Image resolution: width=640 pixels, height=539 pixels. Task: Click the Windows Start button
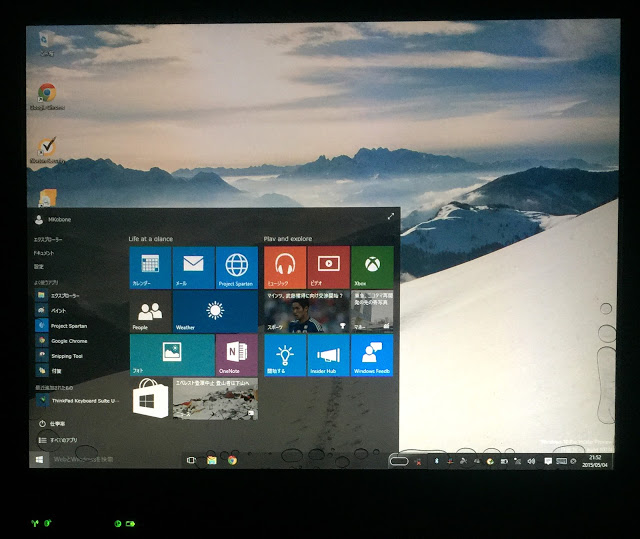coord(40,460)
